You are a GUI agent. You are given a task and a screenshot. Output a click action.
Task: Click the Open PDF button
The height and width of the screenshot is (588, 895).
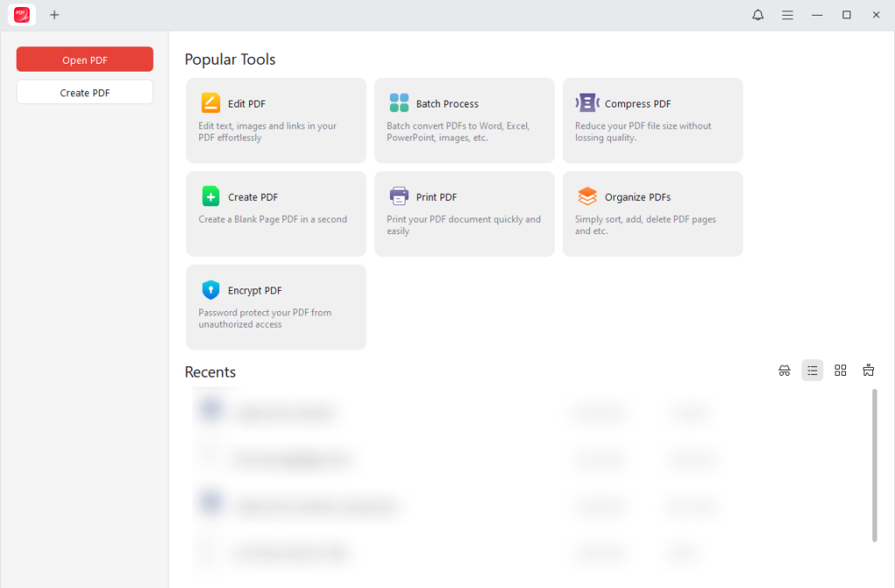(84, 59)
